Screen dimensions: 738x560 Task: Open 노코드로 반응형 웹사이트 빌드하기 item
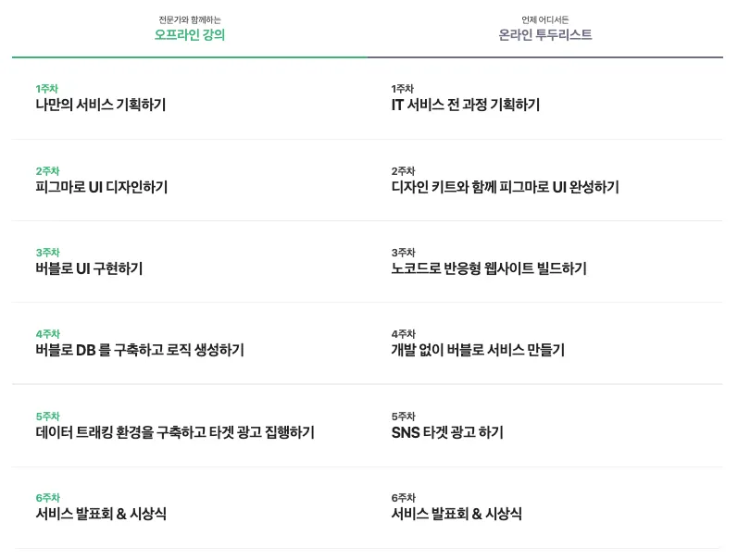[x=489, y=268]
